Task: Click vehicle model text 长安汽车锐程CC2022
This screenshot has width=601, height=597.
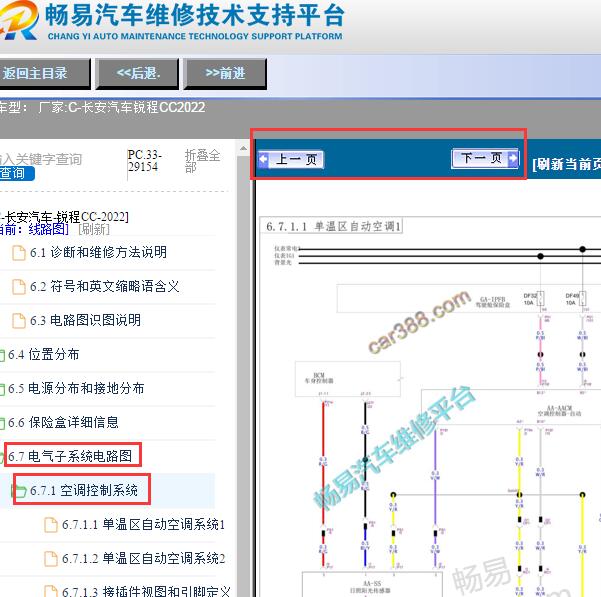Action: pos(143,107)
